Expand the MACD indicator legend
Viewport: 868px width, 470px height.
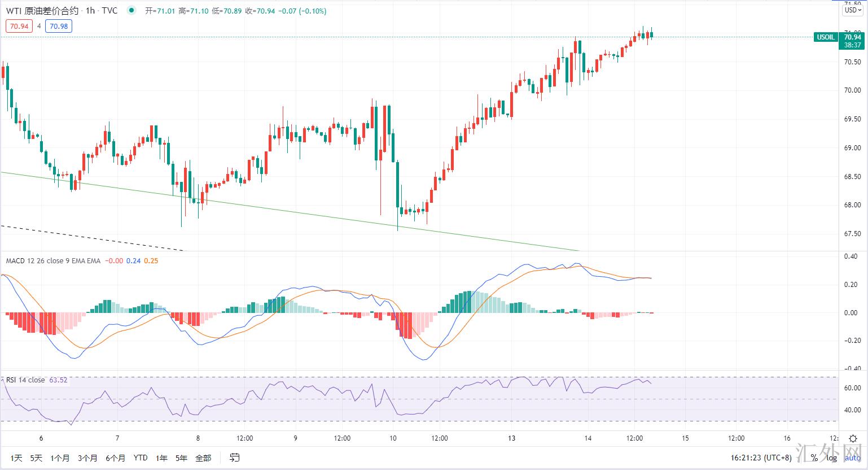[x=53, y=260]
